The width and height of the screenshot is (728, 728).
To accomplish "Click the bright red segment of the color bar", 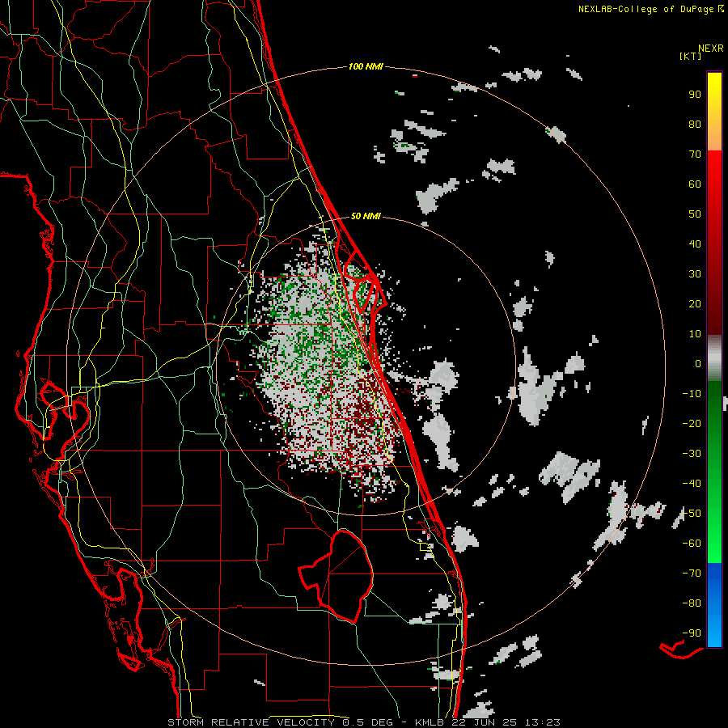I will point(714,195).
